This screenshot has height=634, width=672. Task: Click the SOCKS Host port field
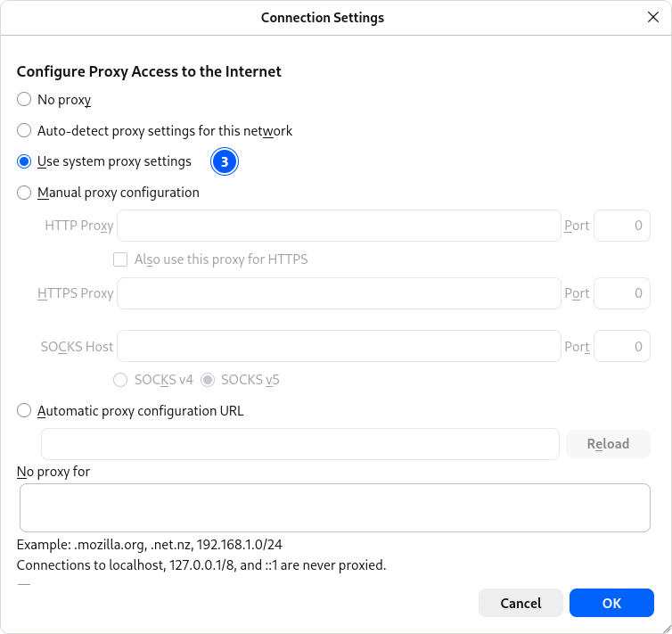point(622,346)
